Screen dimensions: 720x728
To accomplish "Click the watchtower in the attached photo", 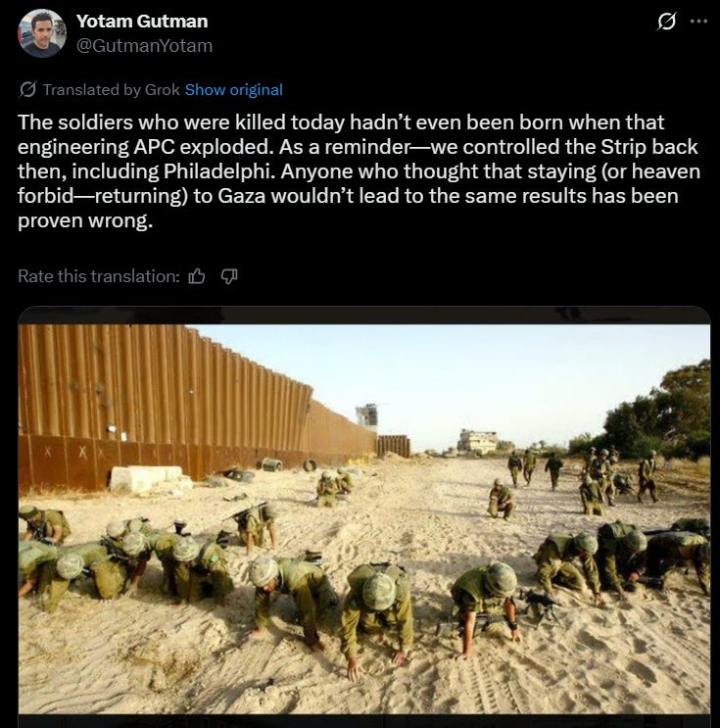I will 366,416.
